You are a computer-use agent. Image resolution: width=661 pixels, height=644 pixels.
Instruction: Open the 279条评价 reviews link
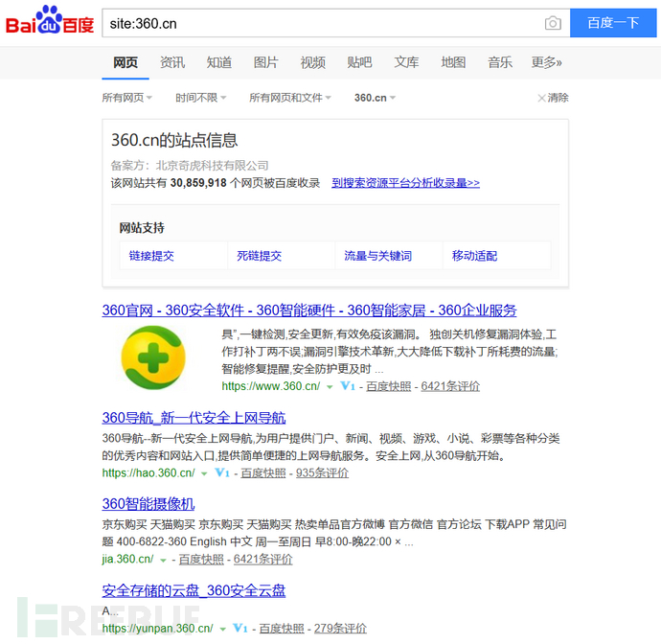point(340,629)
